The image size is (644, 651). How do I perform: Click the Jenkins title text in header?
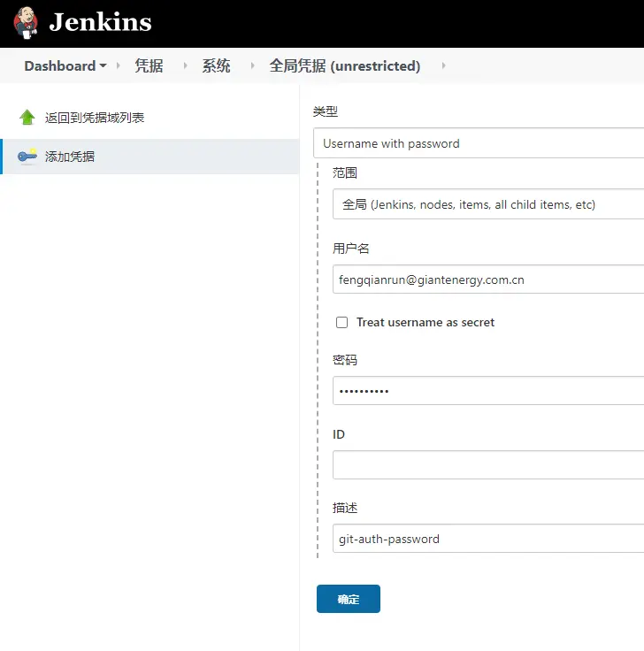click(100, 22)
